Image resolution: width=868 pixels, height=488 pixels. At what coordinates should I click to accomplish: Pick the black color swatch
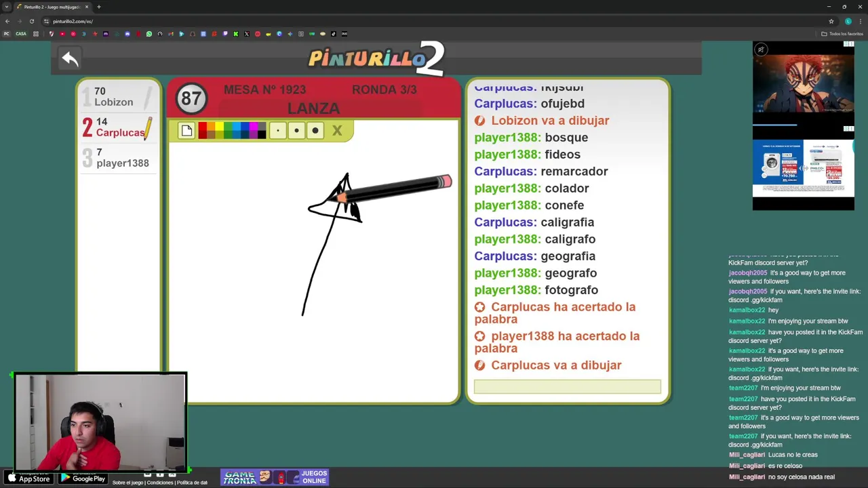pos(262,134)
